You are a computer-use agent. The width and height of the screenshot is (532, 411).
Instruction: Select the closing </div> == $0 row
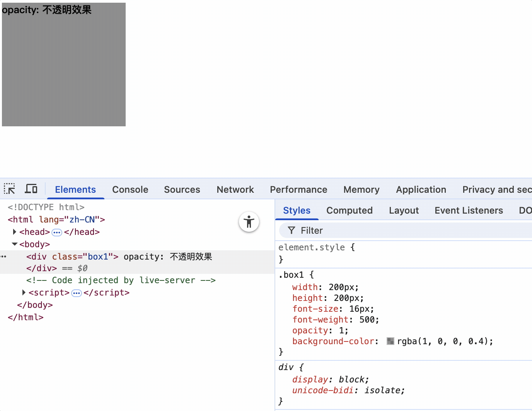[x=137, y=268]
